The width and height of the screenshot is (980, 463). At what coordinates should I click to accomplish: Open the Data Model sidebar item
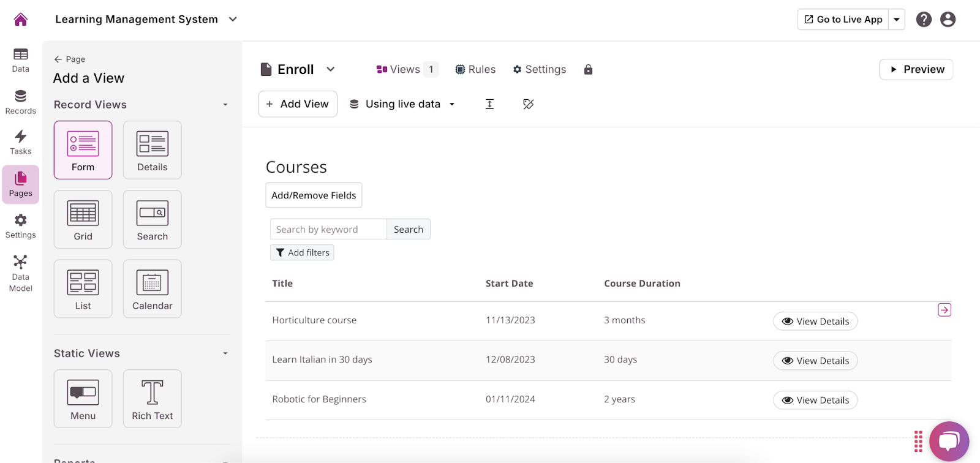click(21, 273)
